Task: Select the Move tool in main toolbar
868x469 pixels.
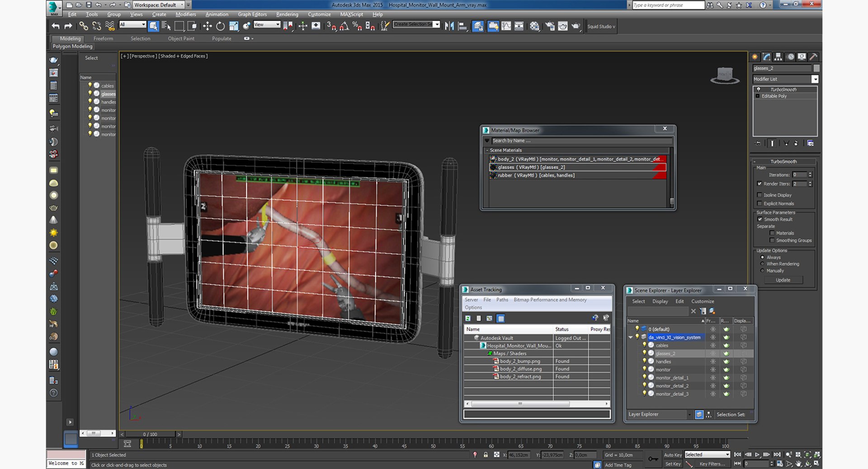Action: coord(207,26)
